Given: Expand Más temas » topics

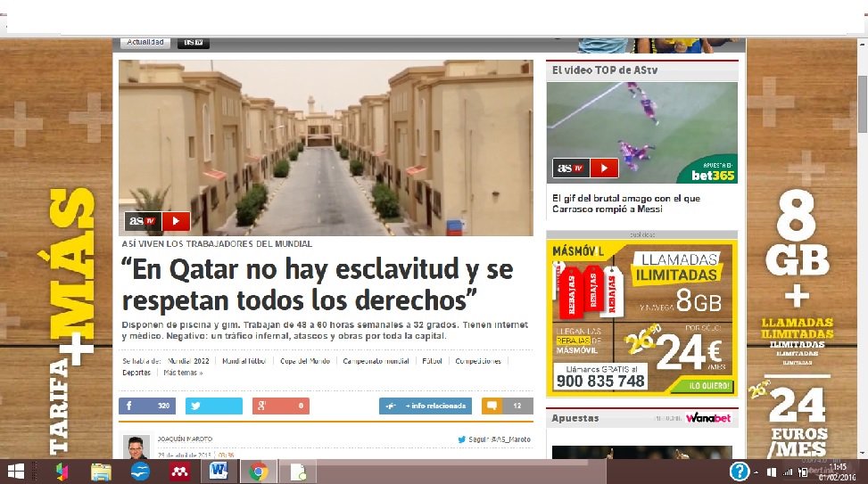Looking at the screenshot, I should pos(183,373).
